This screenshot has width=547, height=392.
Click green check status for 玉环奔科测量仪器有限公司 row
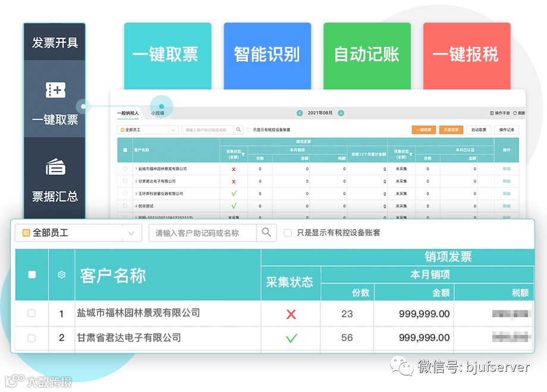coord(234,194)
